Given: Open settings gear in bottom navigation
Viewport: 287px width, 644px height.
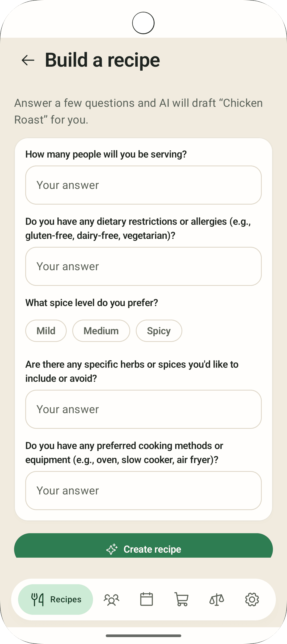Looking at the screenshot, I should (252, 599).
